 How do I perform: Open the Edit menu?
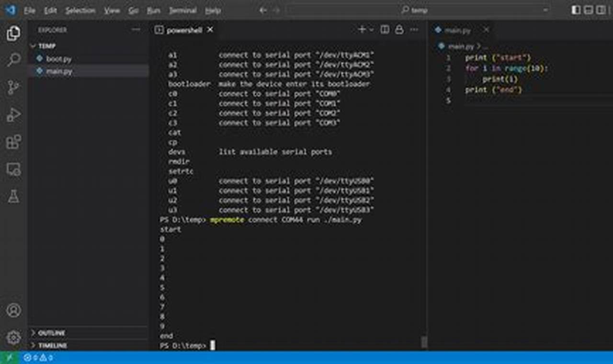coord(50,10)
